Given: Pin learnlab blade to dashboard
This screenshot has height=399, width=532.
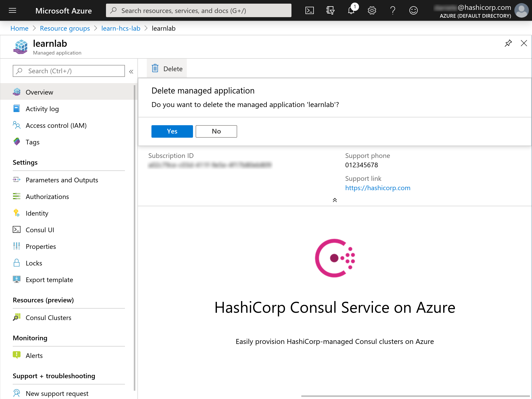Looking at the screenshot, I should [x=508, y=43].
